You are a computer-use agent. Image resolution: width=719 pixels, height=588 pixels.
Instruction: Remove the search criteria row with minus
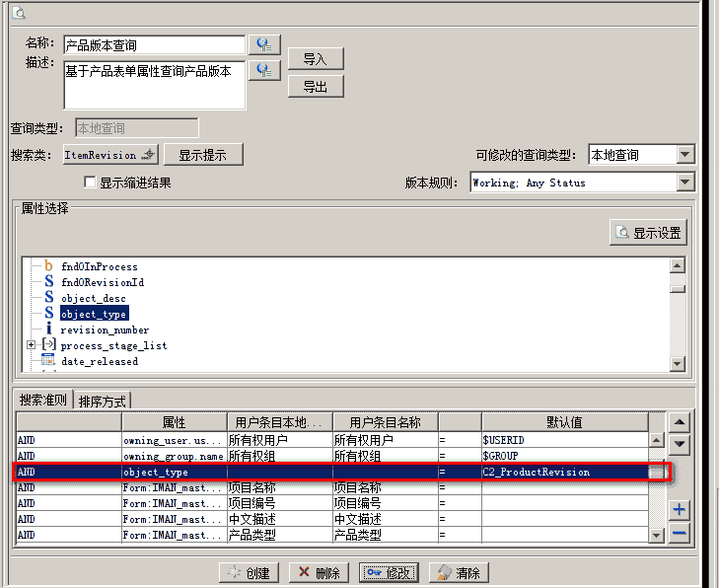pyautogui.click(x=680, y=533)
